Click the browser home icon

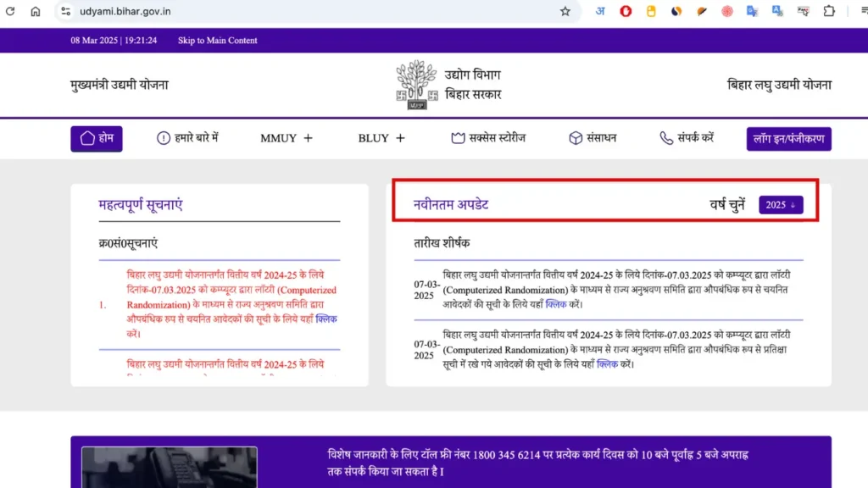coord(35,11)
